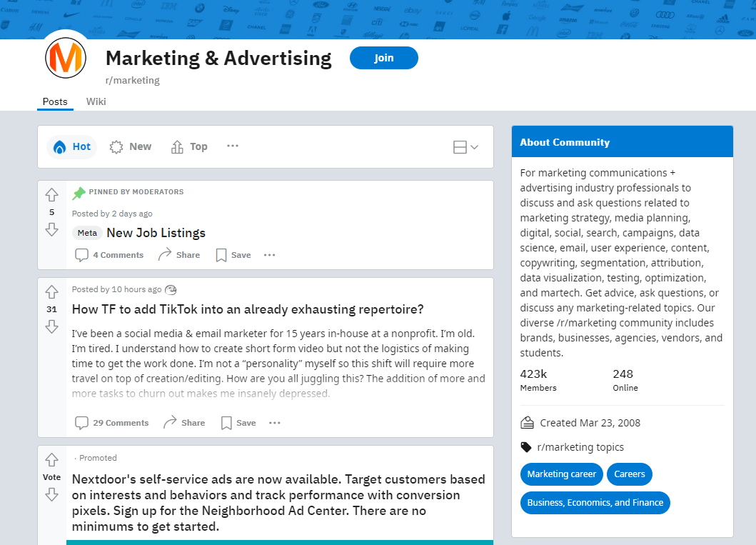Image resolution: width=756 pixels, height=545 pixels.
Task: Upvote the TikTok post
Action: [51, 291]
